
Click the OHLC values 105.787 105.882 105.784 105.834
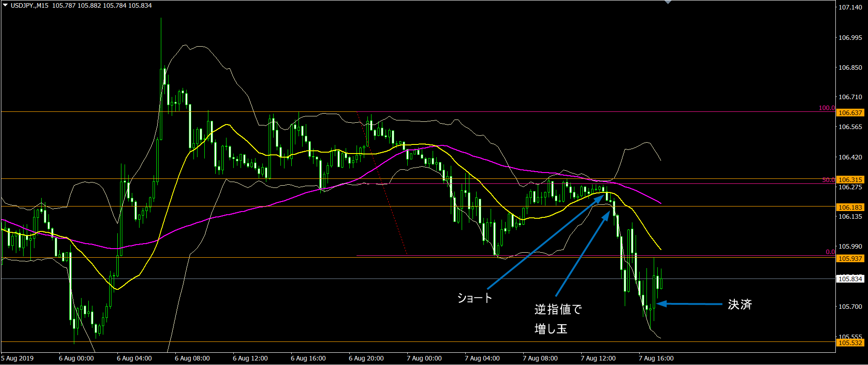tap(102, 5)
